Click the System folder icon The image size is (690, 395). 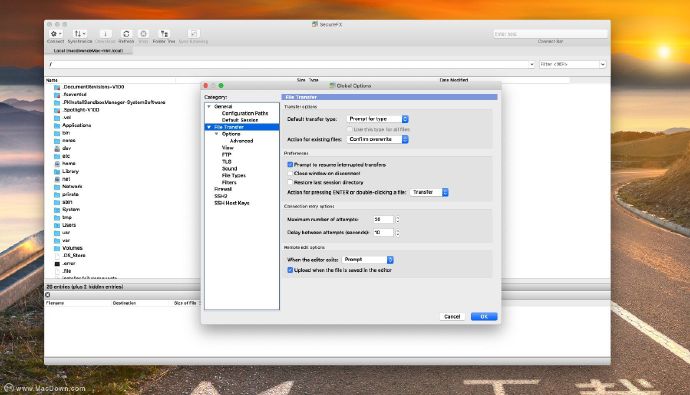pos(57,210)
